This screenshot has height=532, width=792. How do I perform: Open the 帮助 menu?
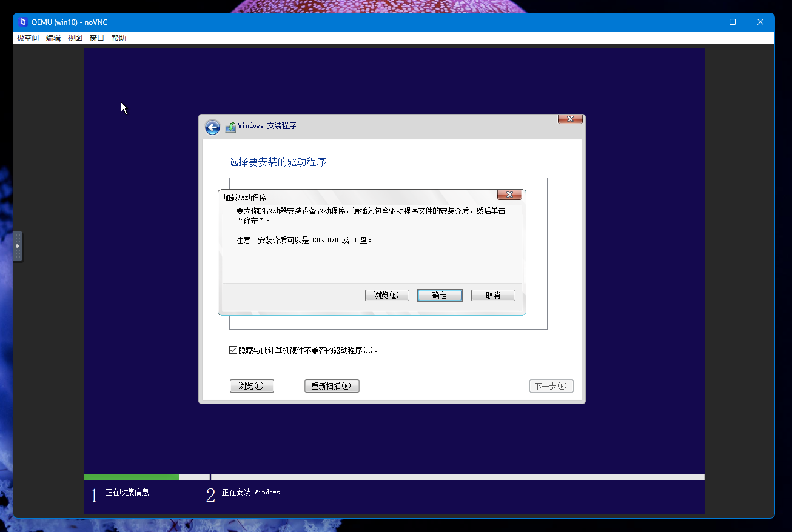(x=118, y=38)
